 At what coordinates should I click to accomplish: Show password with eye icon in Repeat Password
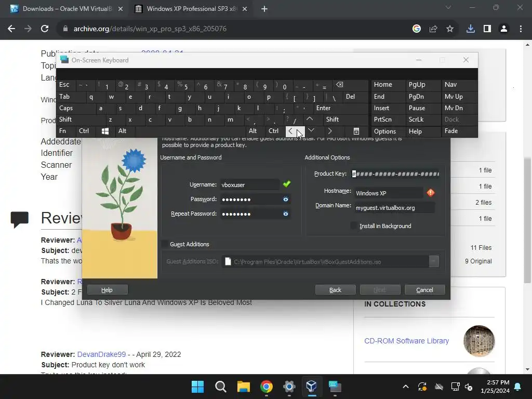tap(286, 214)
